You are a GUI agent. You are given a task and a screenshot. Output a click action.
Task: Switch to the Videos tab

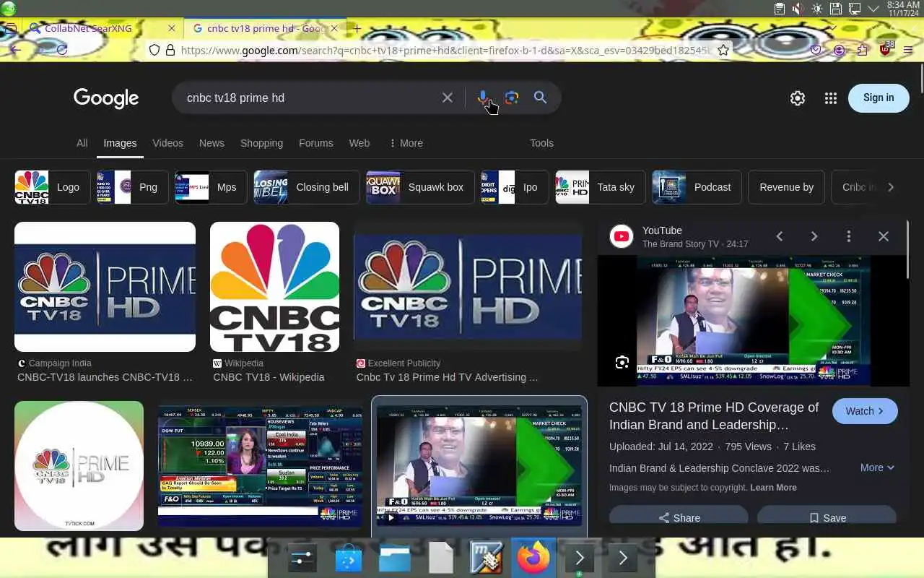point(168,143)
